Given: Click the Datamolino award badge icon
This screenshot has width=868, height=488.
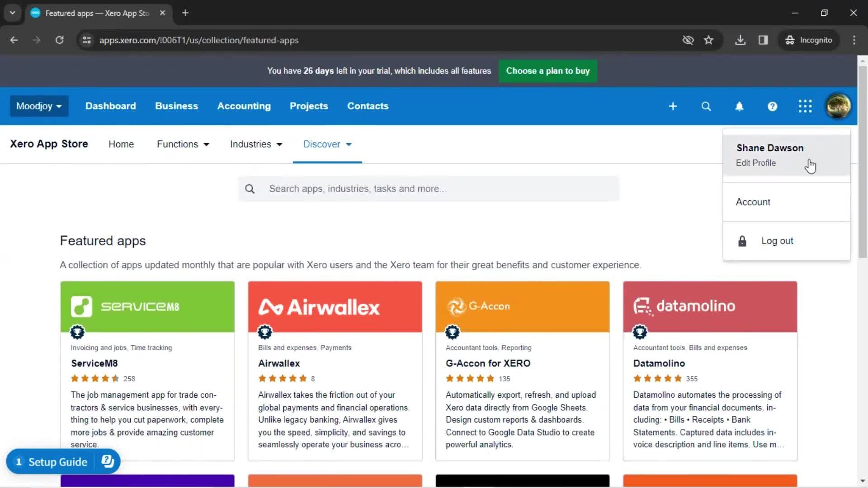Looking at the screenshot, I should click(x=640, y=332).
